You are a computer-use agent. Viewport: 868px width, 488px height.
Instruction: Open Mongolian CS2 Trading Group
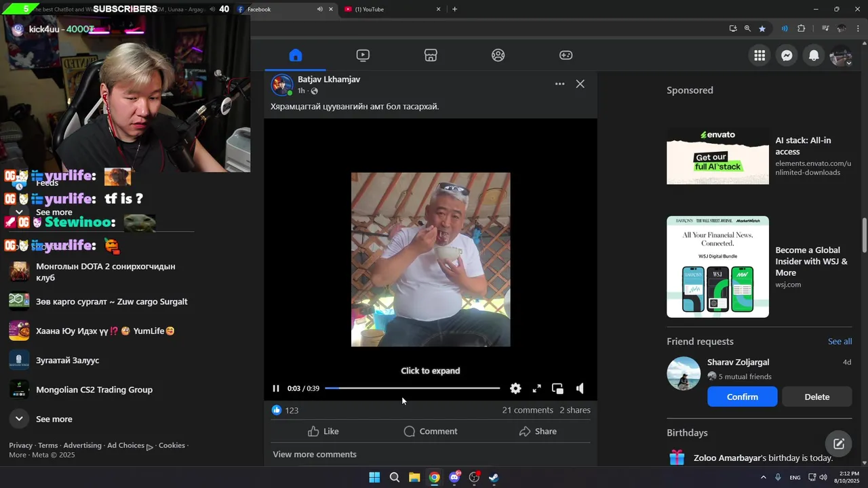(x=102, y=390)
